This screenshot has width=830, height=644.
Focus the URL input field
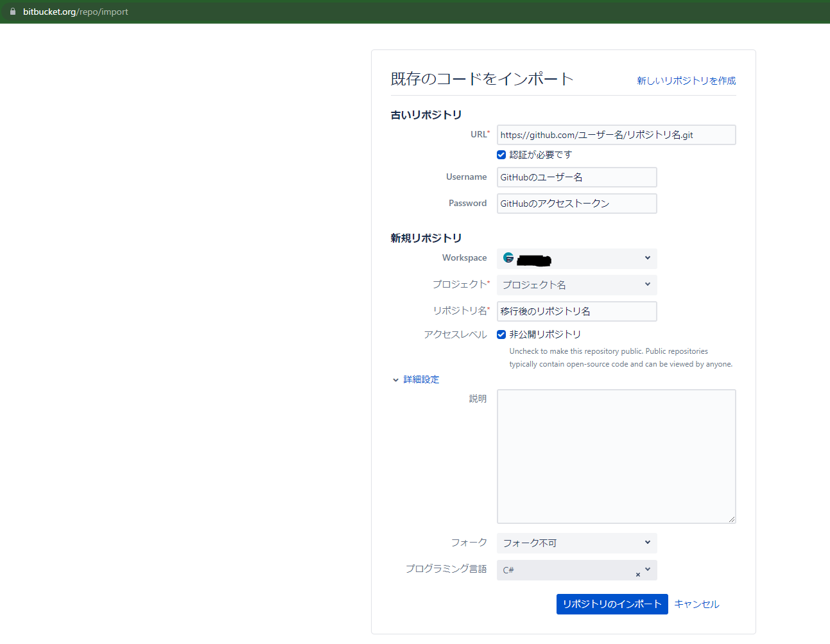(616, 135)
